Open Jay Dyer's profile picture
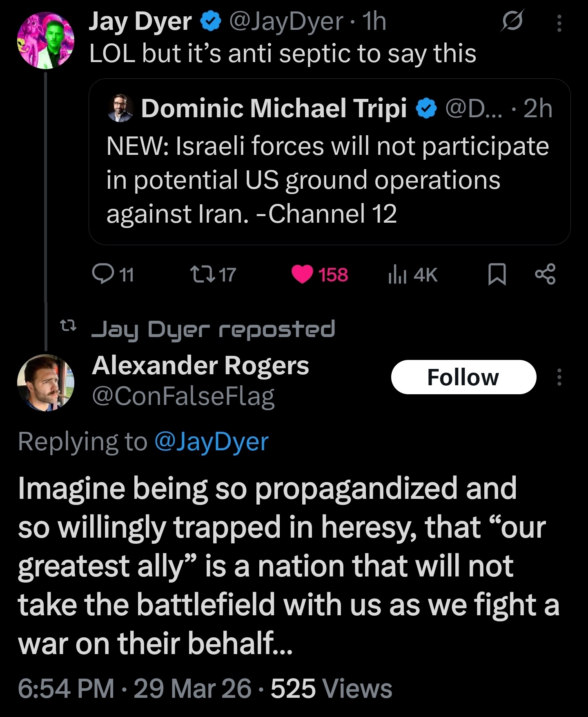Image resolution: width=588 pixels, height=717 pixels. click(x=45, y=40)
